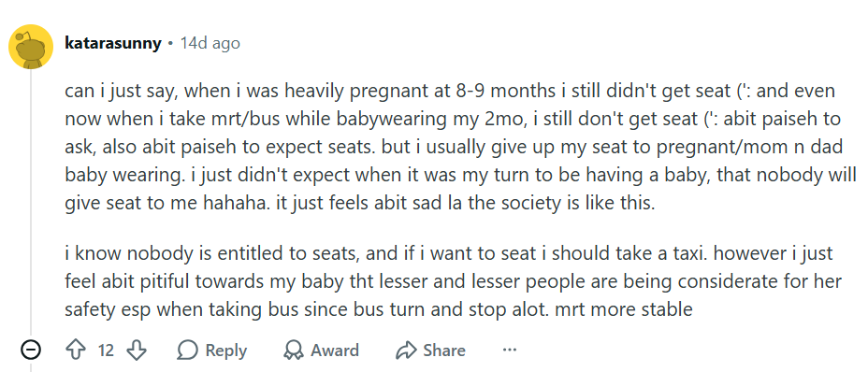Click the paragraph starting 'can i just say'
Viewport: 868px width, 372px height.
(x=460, y=148)
